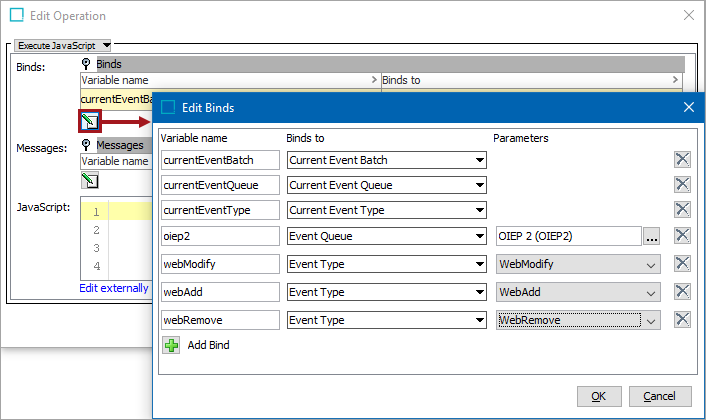Screen dimensions: 706x420
Task: Remove the webAdd bind row
Action: tap(683, 291)
